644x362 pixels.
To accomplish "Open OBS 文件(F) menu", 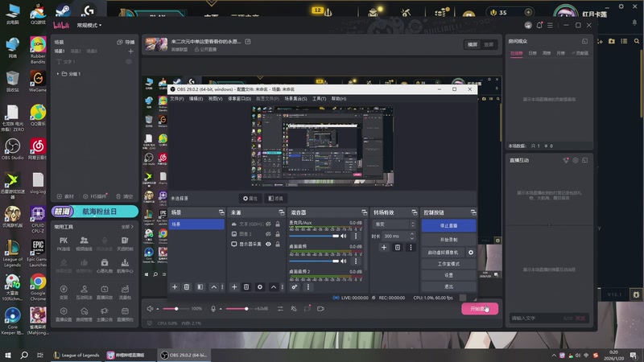I will tap(177, 99).
